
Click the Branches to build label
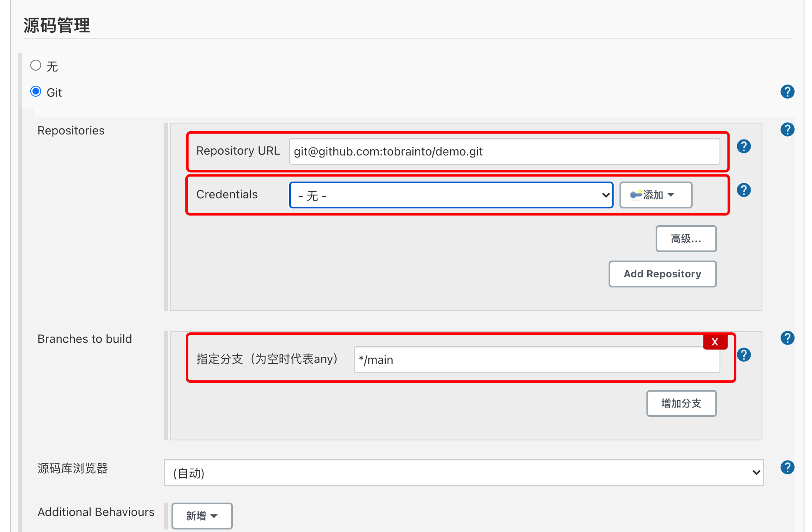(84, 339)
